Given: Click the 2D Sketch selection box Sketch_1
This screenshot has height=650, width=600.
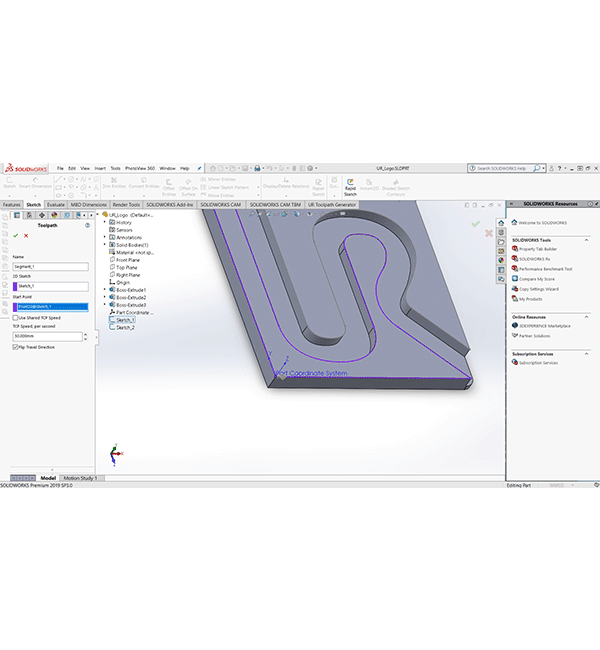Looking at the screenshot, I should coord(51,286).
